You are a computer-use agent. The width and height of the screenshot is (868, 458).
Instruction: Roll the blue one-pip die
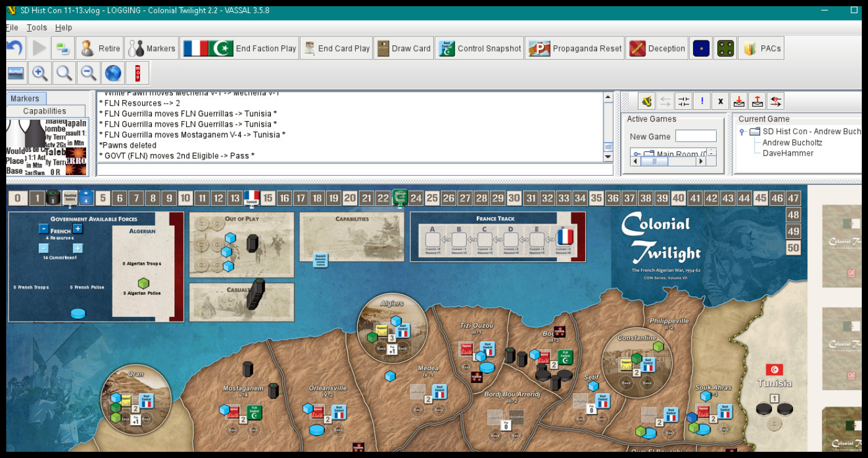(701, 48)
